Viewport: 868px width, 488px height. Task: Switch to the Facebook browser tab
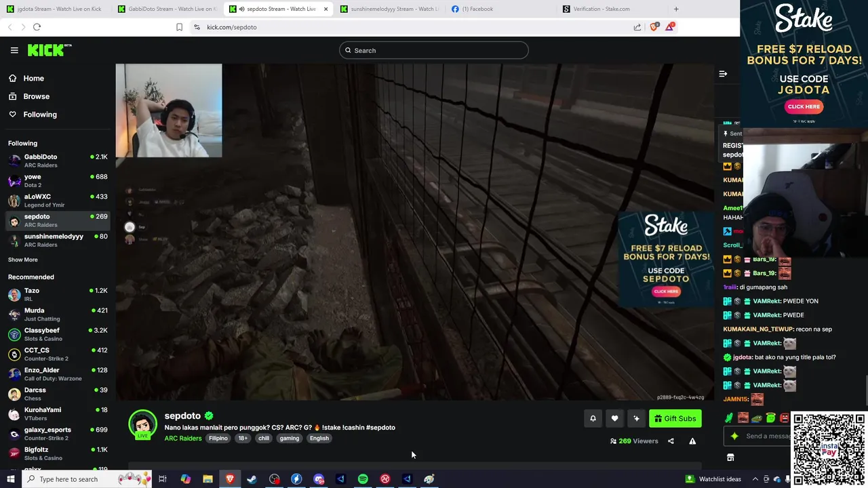point(500,9)
